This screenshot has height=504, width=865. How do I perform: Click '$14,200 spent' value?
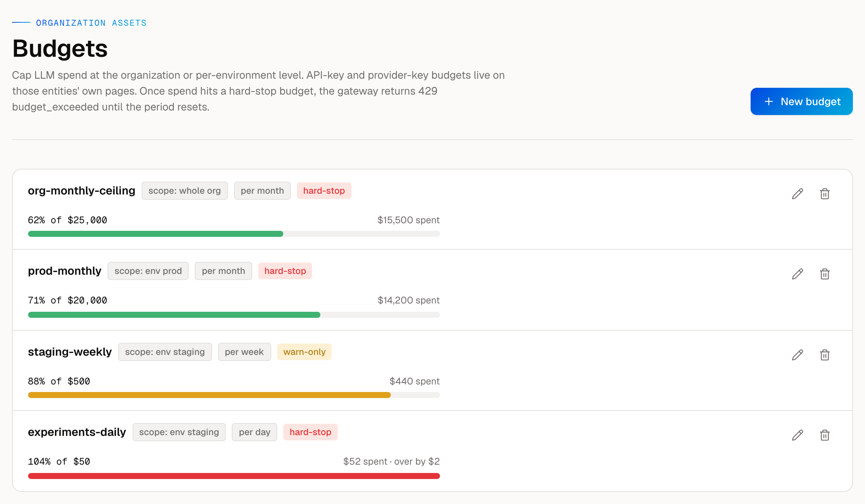click(409, 300)
